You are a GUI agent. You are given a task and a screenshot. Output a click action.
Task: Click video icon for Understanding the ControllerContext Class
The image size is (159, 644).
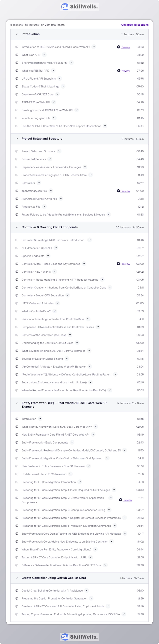[17, 343]
